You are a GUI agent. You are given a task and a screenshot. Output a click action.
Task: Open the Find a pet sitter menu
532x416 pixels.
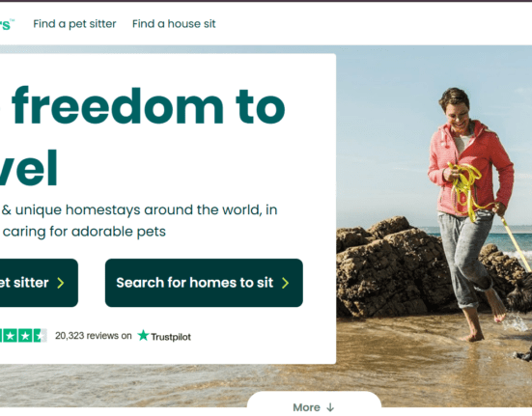coord(74,24)
